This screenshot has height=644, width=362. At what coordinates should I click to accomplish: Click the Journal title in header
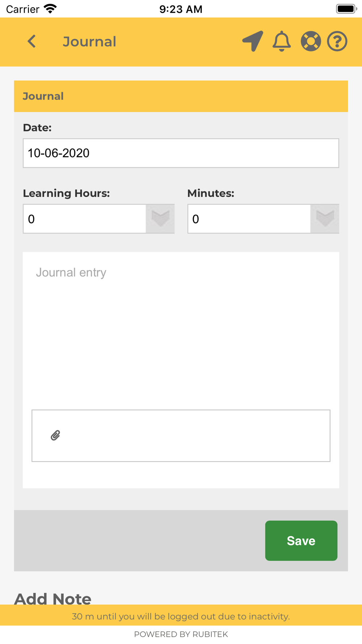point(89,42)
